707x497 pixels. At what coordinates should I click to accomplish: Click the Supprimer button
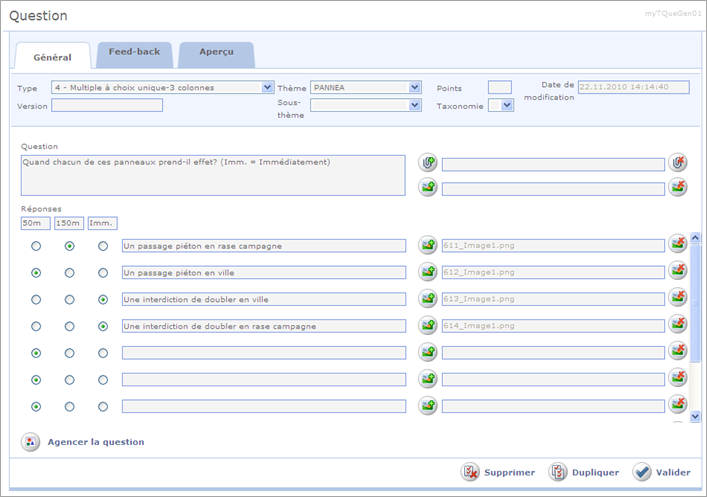pos(497,472)
